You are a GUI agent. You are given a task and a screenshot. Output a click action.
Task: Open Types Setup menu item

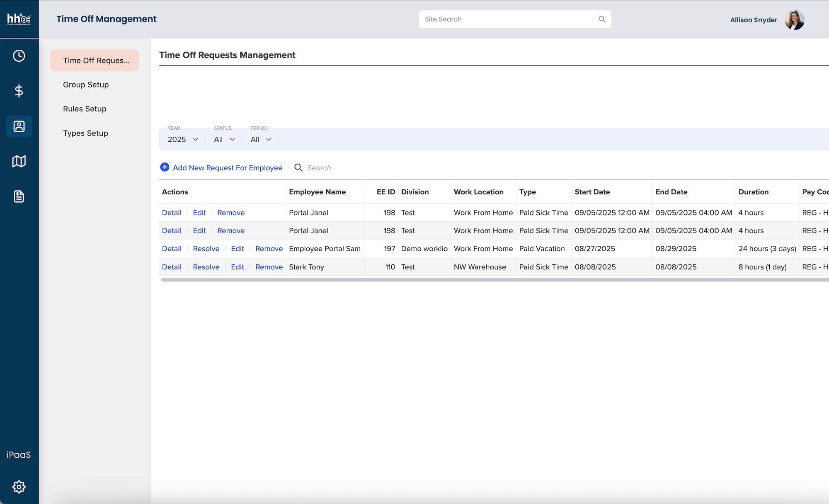tap(85, 133)
